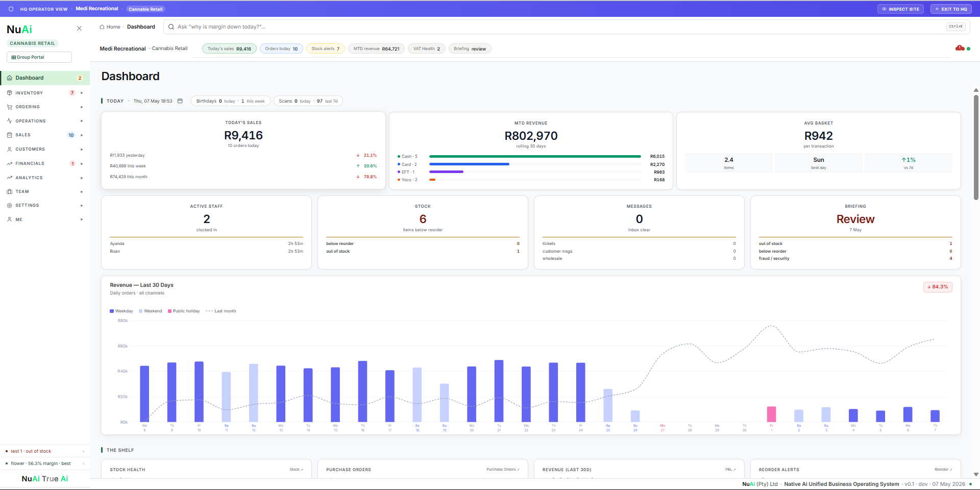Open test 1 out of stock alert

(45, 451)
